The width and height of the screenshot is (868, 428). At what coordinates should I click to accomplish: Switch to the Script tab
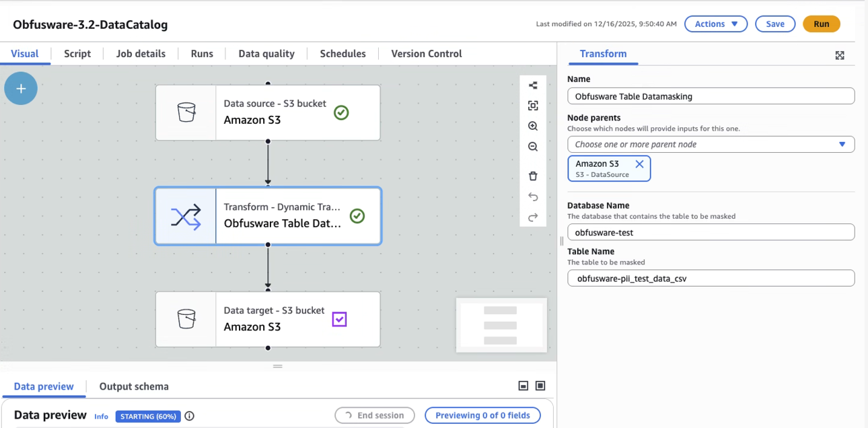click(77, 54)
